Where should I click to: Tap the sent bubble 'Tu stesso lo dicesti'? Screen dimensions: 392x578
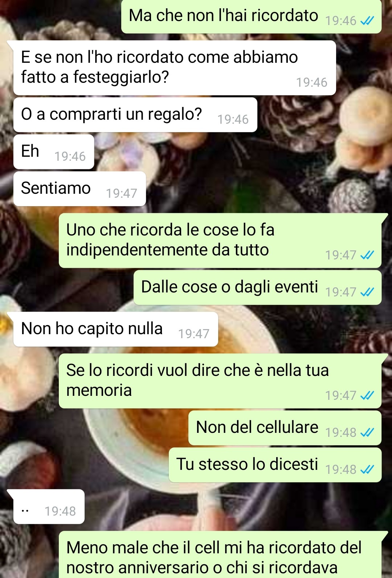click(x=275, y=465)
